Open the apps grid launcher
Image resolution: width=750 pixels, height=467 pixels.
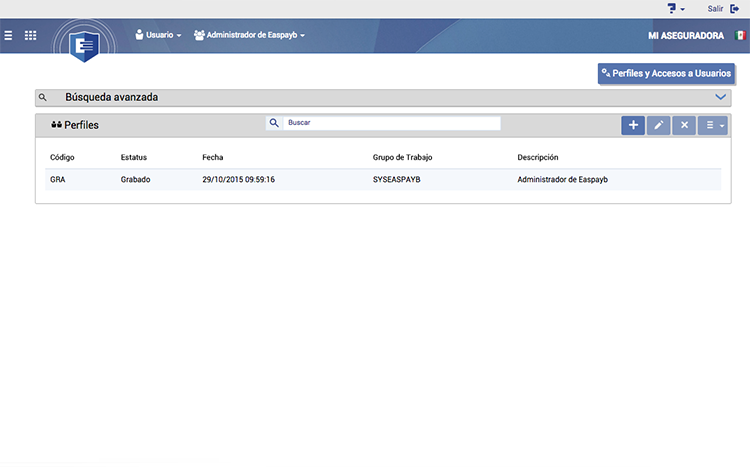coord(31,35)
